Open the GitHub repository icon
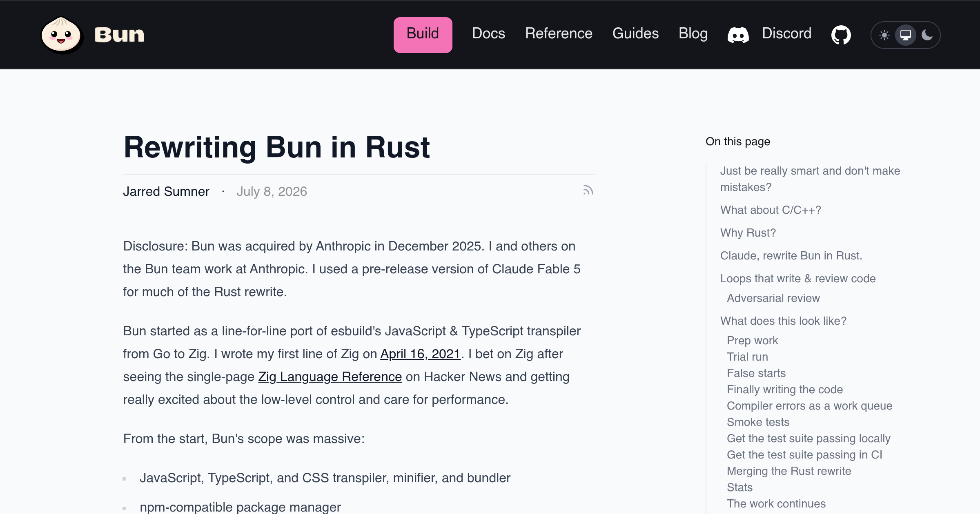The width and height of the screenshot is (980, 514). (x=841, y=35)
